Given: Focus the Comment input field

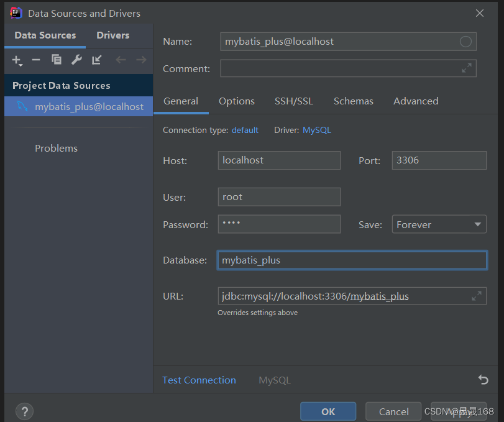Looking at the screenshot, I should pos(348,68).
